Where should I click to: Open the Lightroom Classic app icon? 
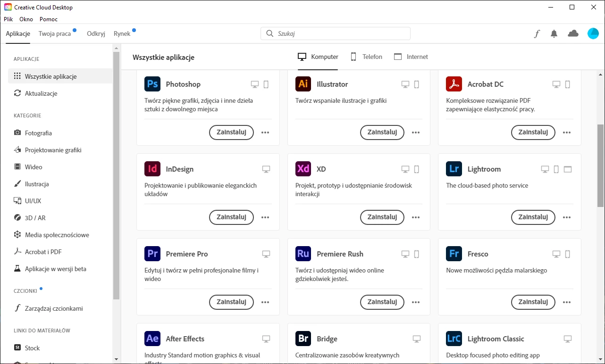[x=454, y=339]
